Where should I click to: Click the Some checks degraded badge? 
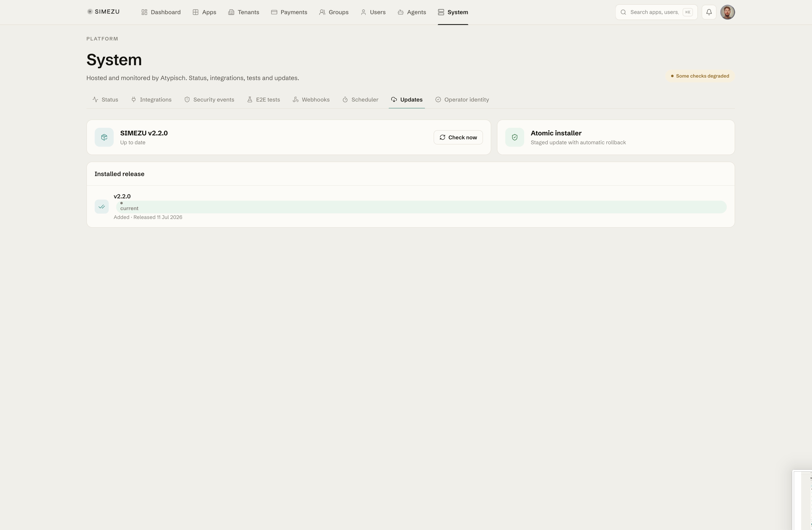point(700,76)
